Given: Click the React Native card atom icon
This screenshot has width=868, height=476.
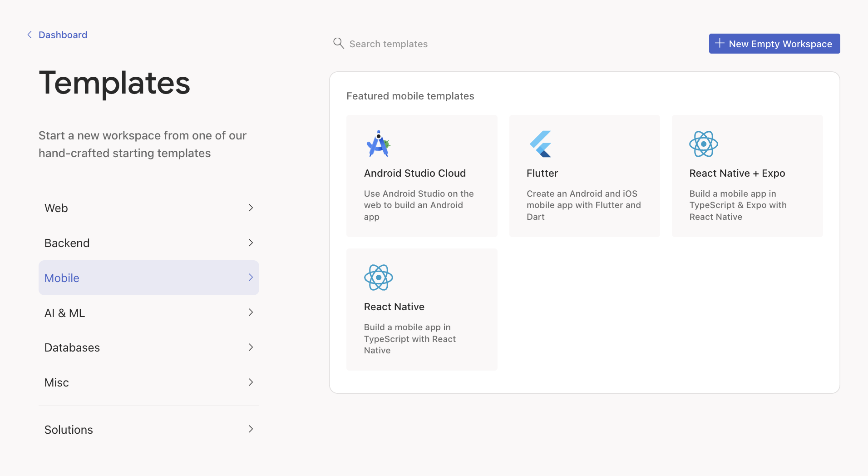Looking at the screenshot, I should click(x=378, y=278).
